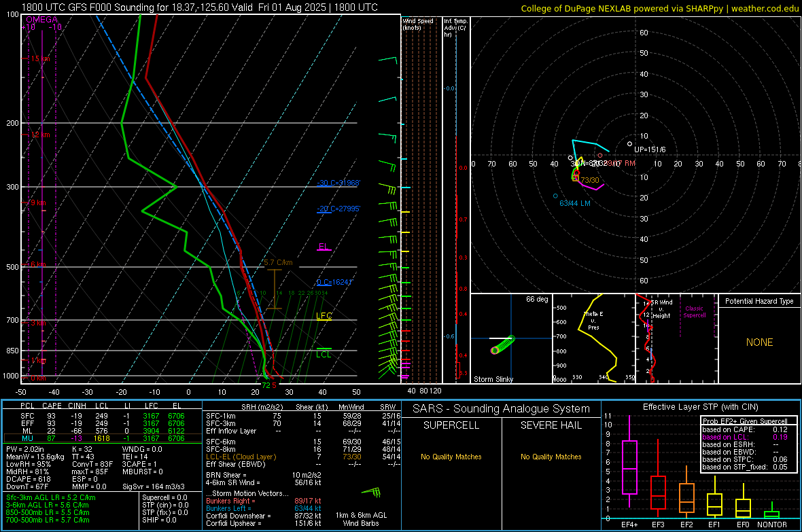
Task: Click the yellow LFC marker label
Action: 324,316
